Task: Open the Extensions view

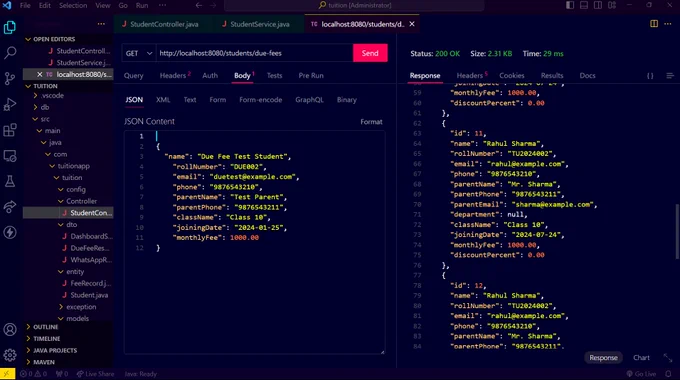Action: click(10, 130)
